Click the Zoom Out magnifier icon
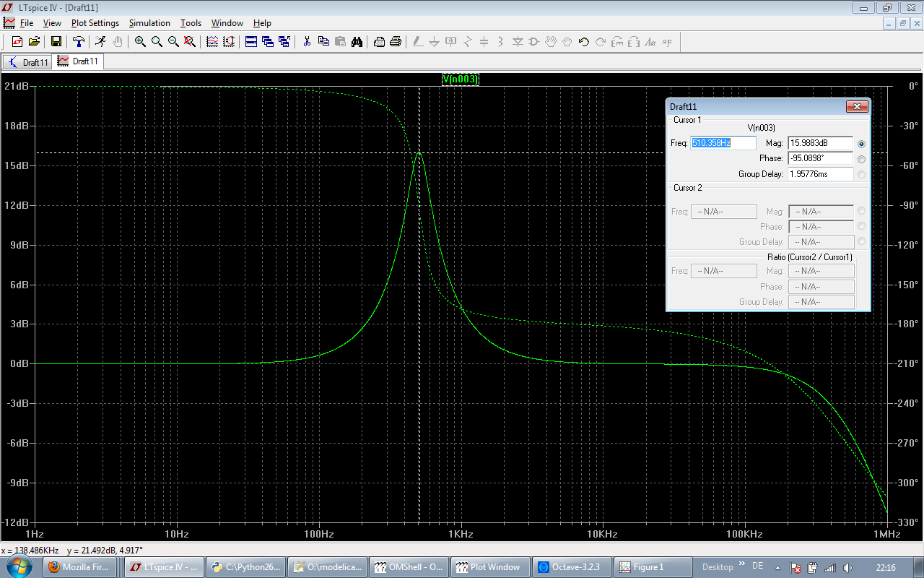924x578 pixels. coord(173,42)
